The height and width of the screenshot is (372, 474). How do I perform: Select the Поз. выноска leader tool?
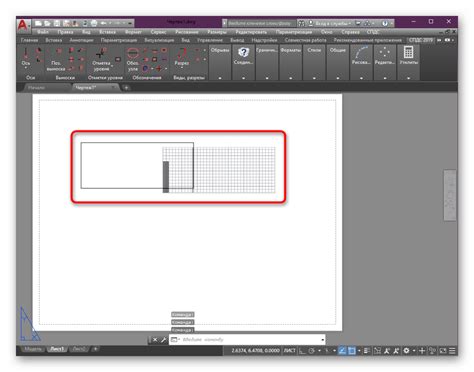(x=56, y=59)
